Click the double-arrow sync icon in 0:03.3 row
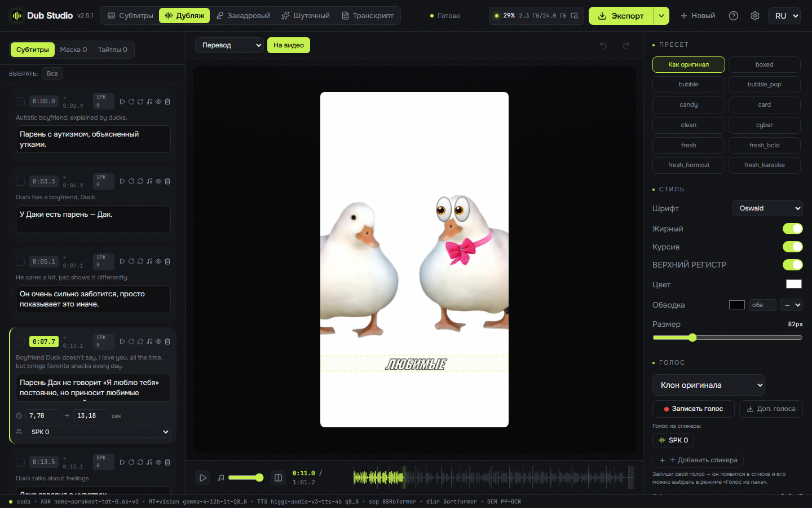 coord(140,181)
